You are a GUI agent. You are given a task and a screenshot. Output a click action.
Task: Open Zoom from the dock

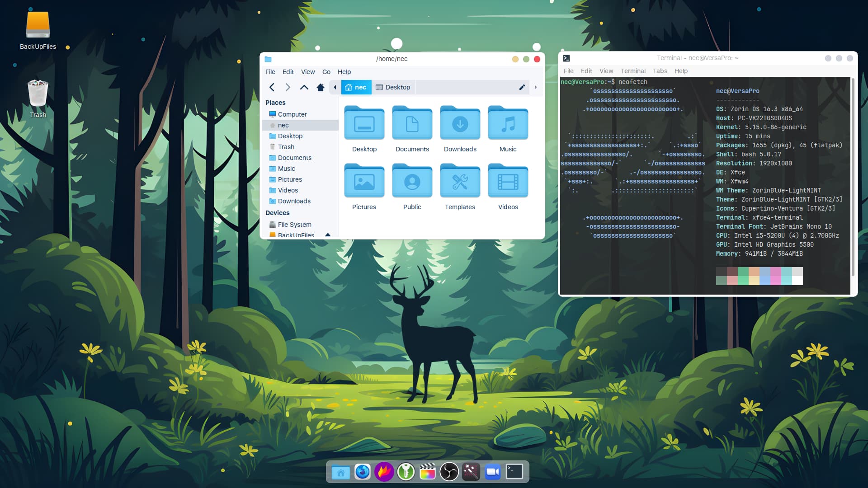pos(492,472)
